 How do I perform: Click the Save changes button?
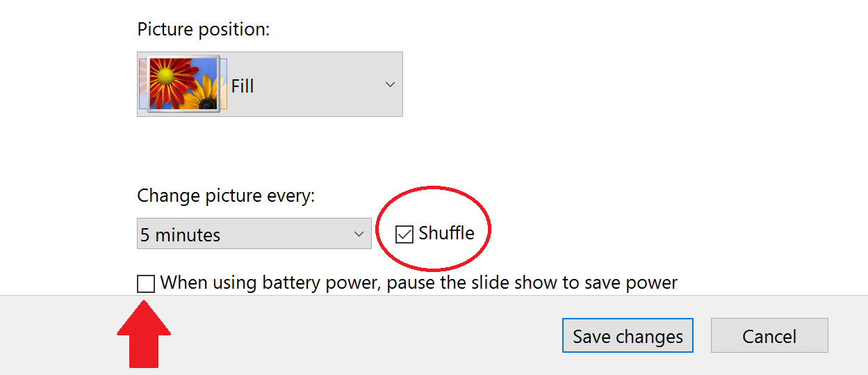pyautogui.click(x=628, y=336)
